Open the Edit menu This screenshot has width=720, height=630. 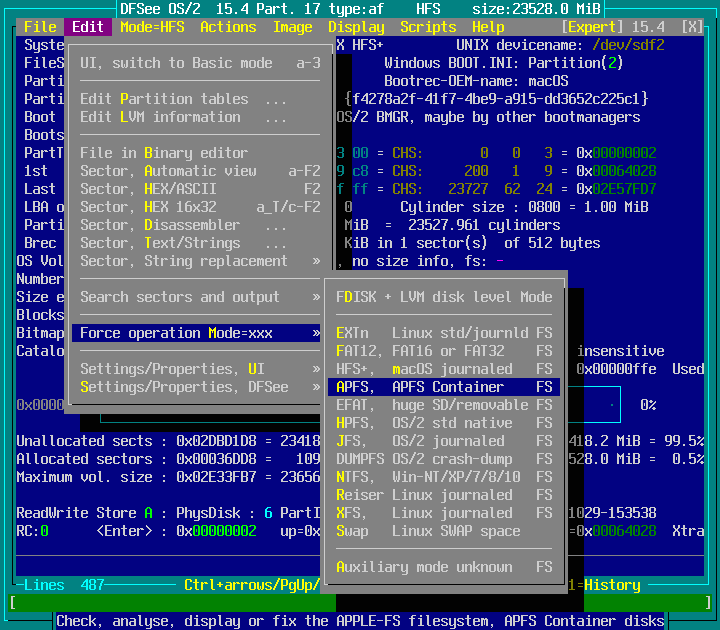coord(88,27)
